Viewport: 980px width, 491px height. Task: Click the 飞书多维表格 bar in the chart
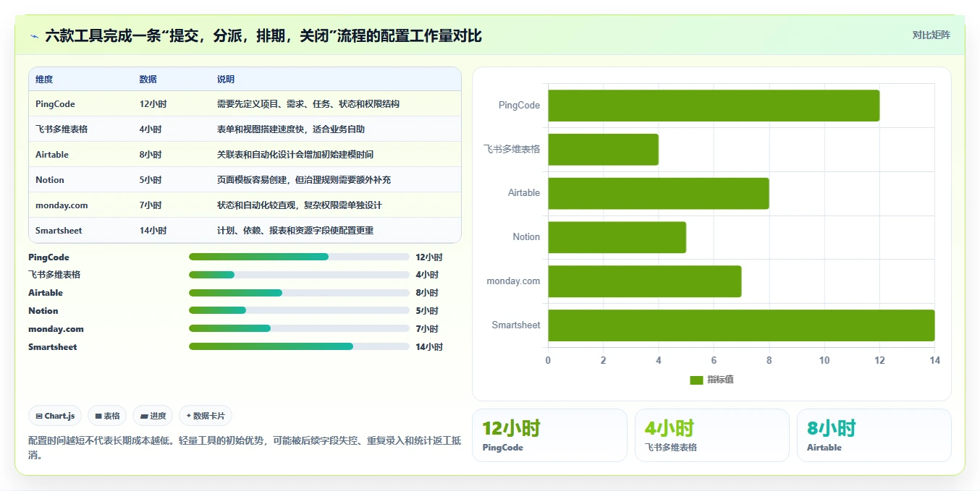point(603,150)
